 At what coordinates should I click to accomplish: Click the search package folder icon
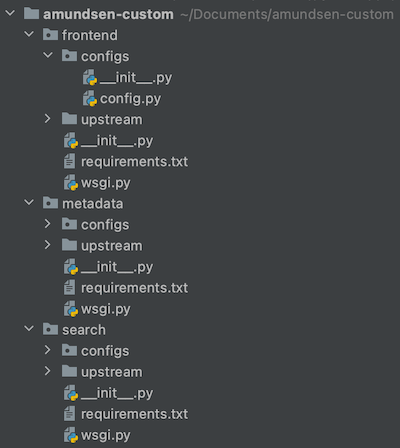[50, 329]
